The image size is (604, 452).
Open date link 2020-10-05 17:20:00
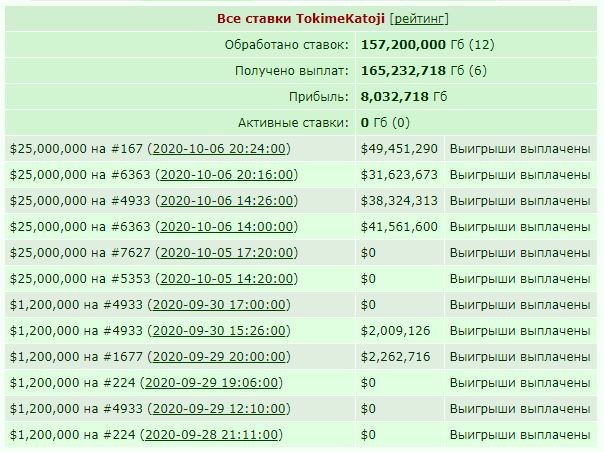click(226, 252)
